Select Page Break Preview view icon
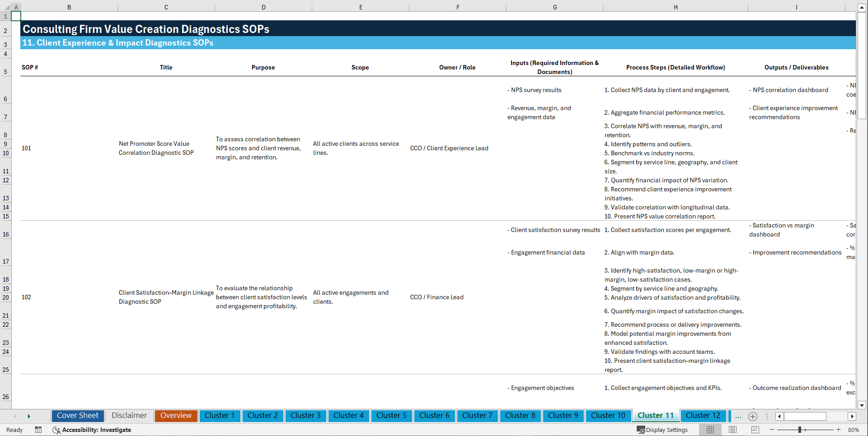 point(755,430)
